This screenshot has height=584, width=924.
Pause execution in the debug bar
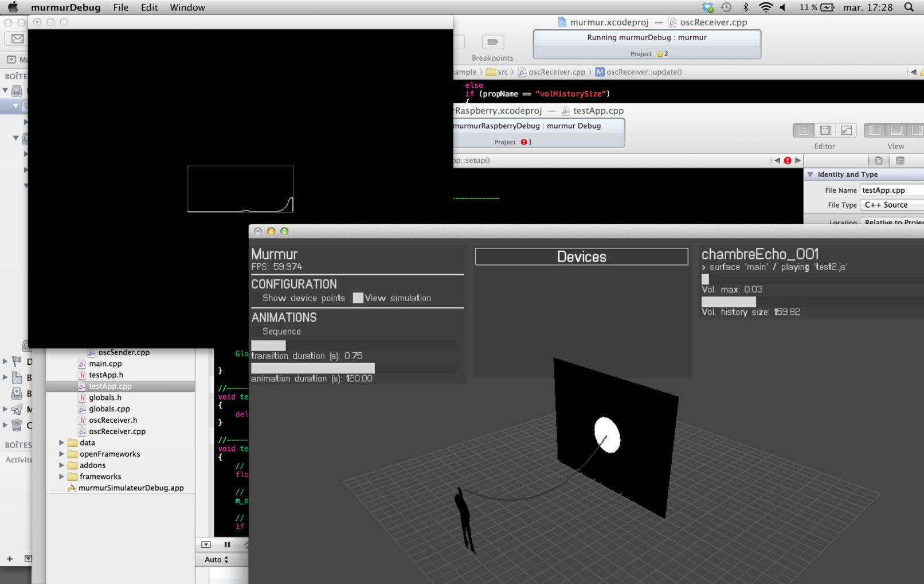227,544
